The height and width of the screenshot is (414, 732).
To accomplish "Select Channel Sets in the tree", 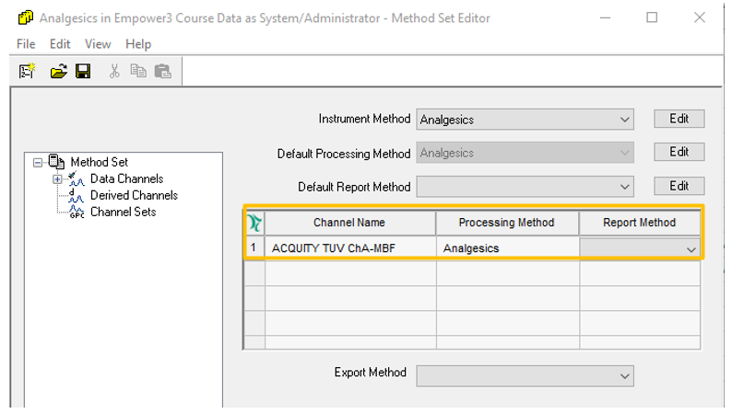I will (x=123, y=212).
